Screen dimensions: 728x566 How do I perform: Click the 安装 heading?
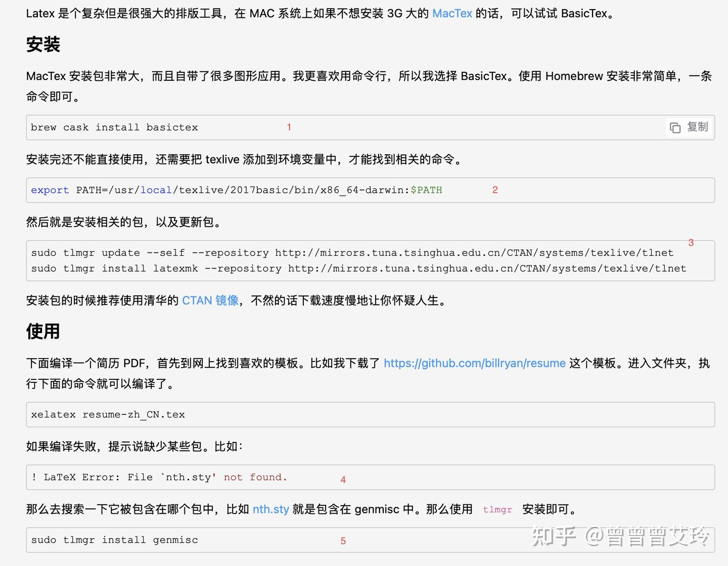click(x=43, y=45)
